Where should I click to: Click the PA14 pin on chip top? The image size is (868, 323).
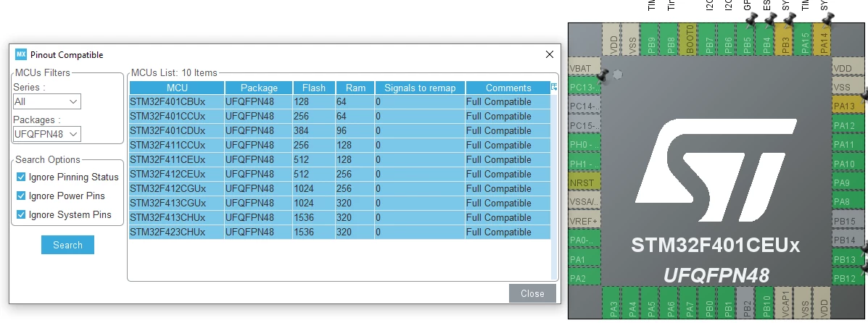[823, 38]
